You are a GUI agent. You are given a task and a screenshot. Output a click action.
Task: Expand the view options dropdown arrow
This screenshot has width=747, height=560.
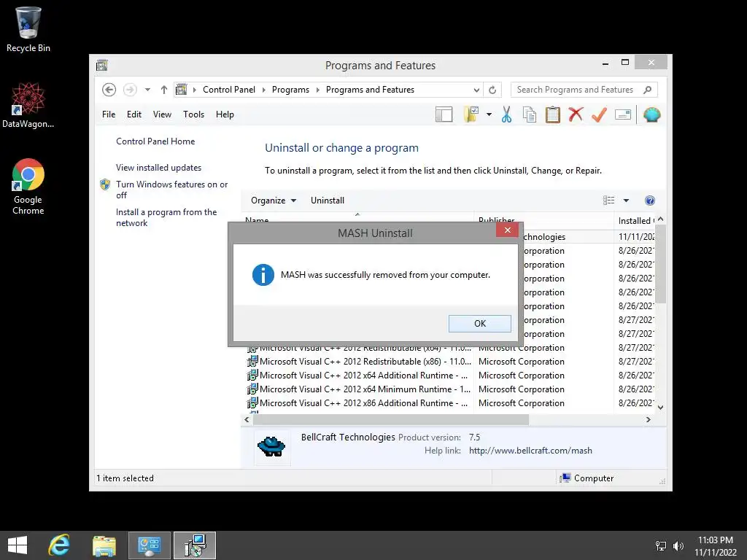click(x=626, y=201)
